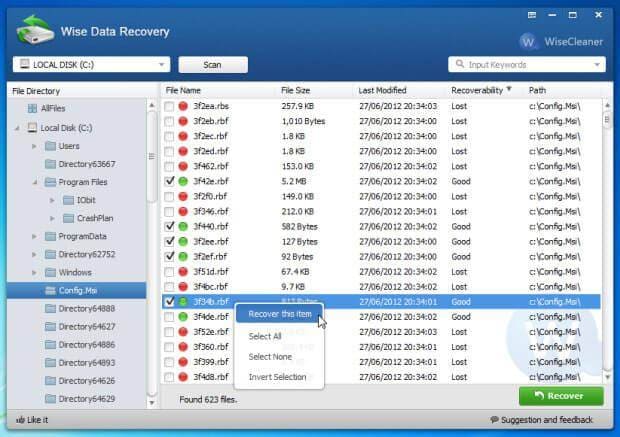Choose Invert Selection in context menu

(x=278, y=377)
